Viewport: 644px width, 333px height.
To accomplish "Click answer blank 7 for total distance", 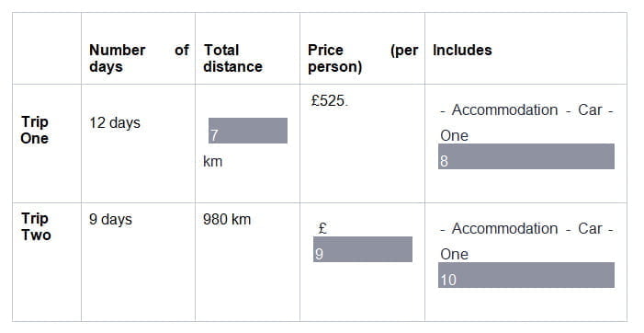I will coord(248,131).
